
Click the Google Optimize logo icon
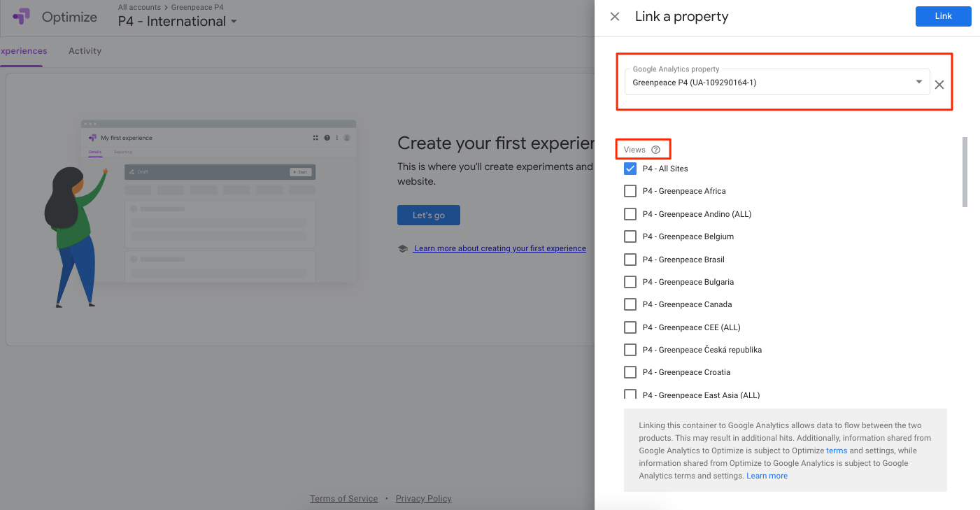(21, 17)
